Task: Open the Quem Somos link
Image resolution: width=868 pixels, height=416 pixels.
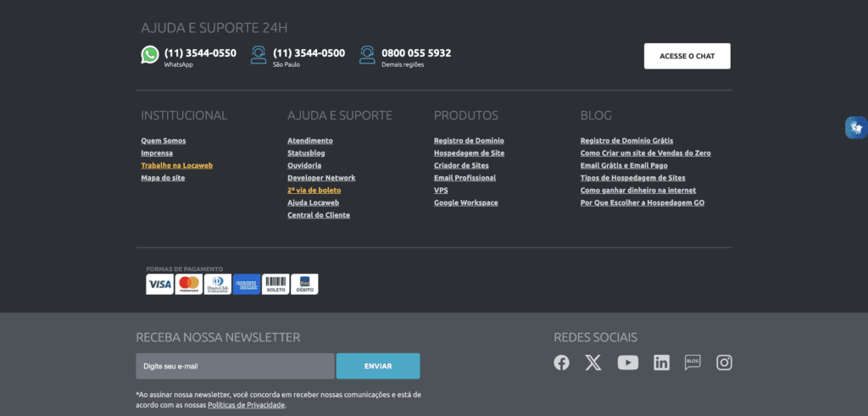Action: pyautogui.click(x=164, y=141)
